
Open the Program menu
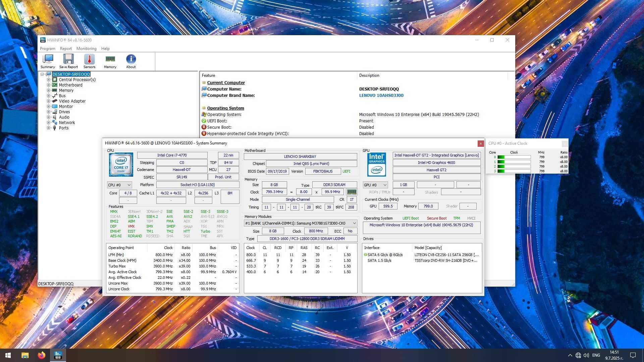click(48, 49)
